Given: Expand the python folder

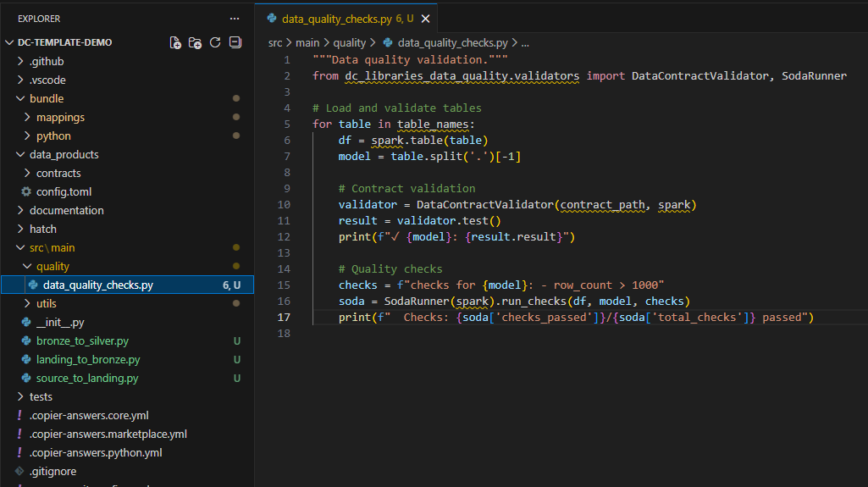Looking at the screenshot, I should tap(27, 136).
